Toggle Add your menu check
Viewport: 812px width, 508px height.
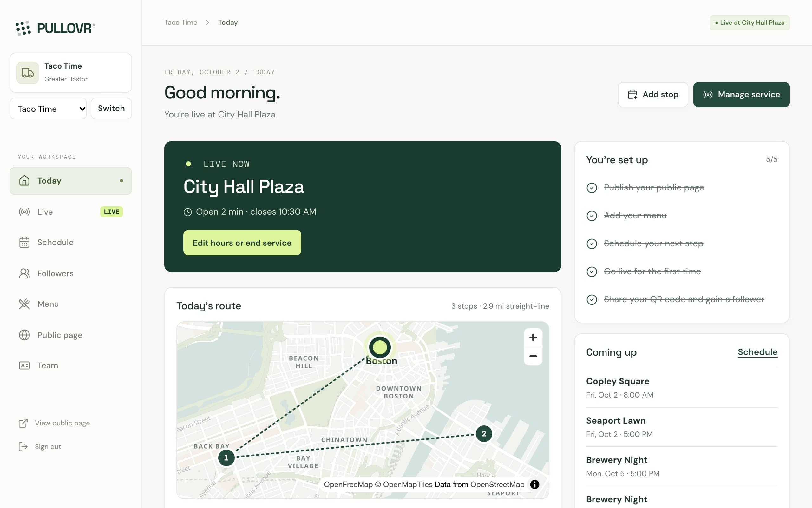tap(592, 216)
